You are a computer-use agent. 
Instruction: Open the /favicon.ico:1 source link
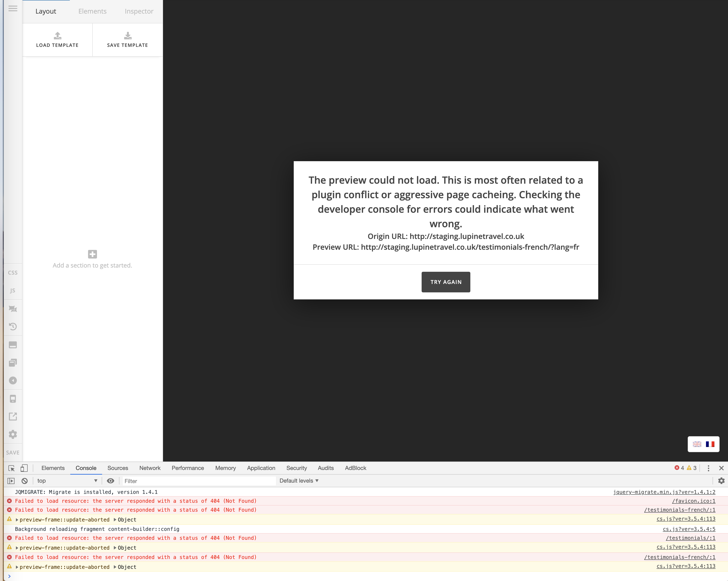pyautogui.click(x=693, y=501)
